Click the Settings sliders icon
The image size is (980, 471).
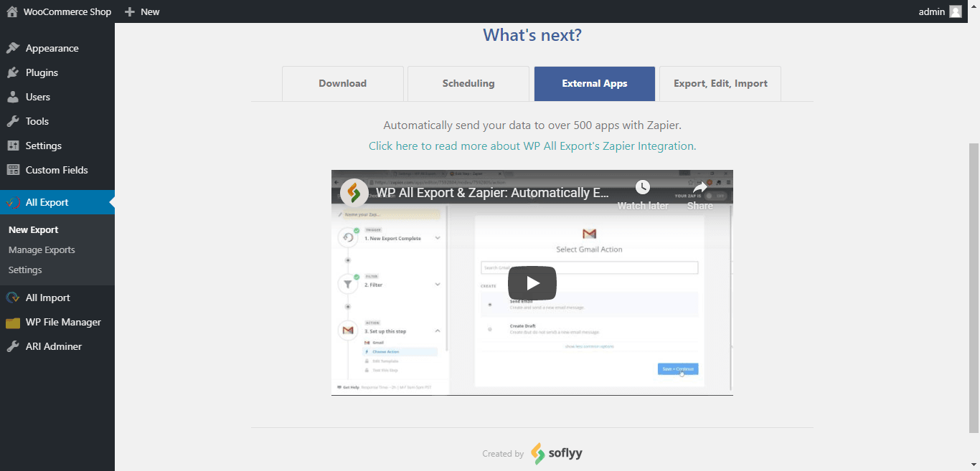click(13, 146)
